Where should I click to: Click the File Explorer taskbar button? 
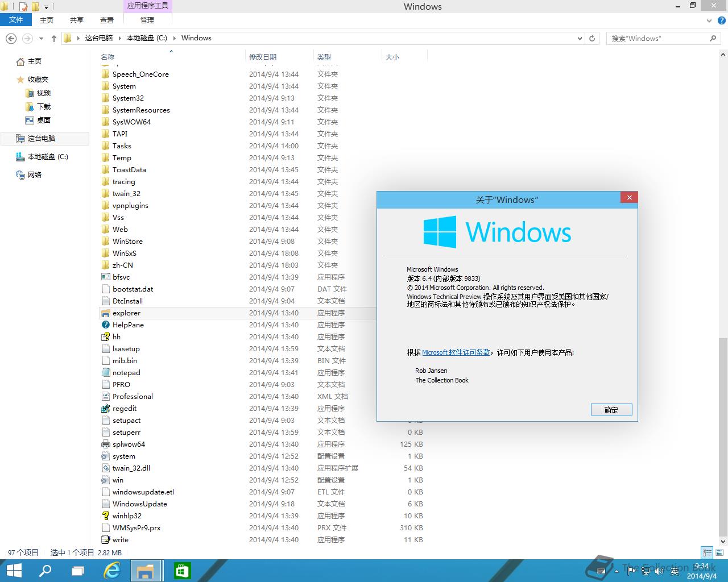(147, 571)
